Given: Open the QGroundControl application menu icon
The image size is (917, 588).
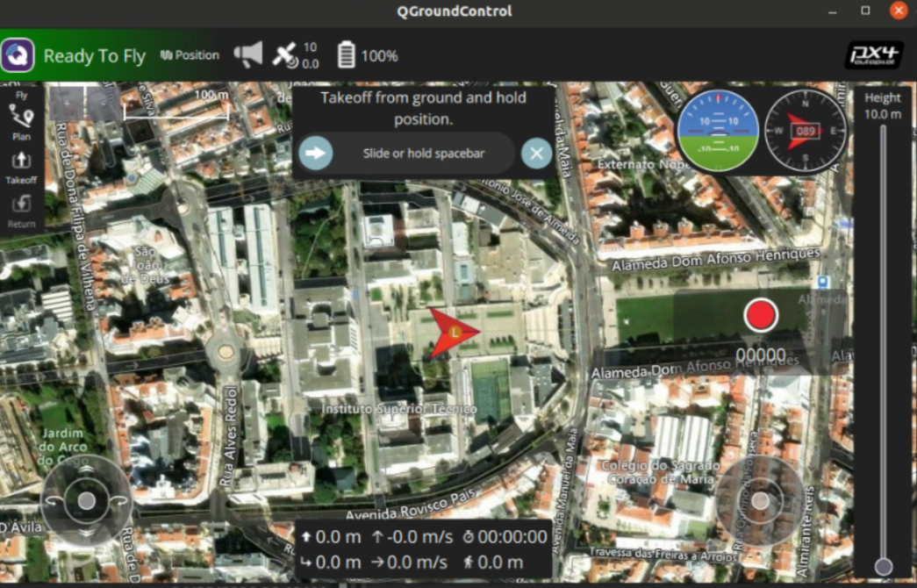Looking at the screenshot, I should [18, 55].
